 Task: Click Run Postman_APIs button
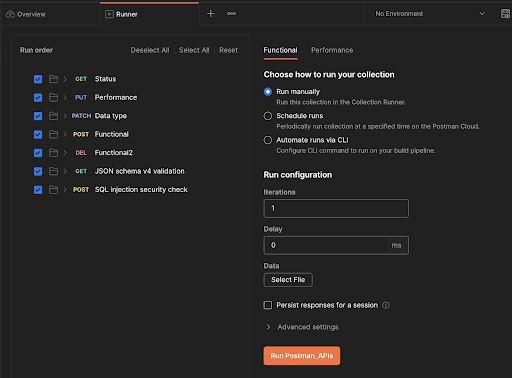point(302,356)
